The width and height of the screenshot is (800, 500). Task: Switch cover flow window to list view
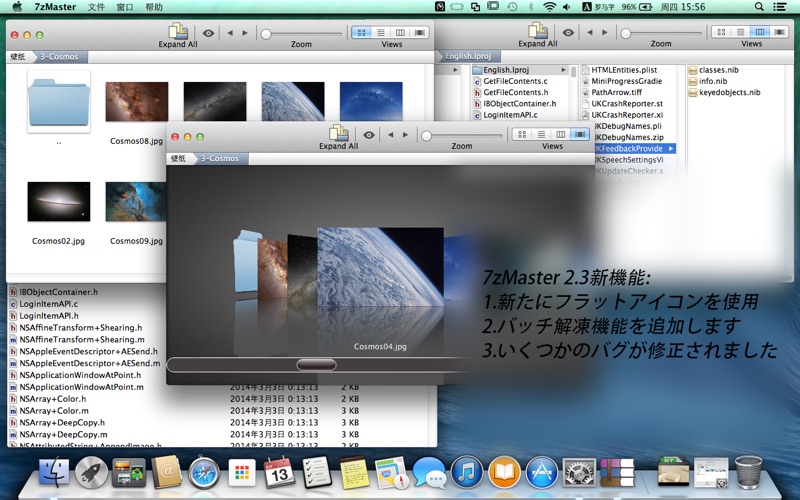coord(541,135)
